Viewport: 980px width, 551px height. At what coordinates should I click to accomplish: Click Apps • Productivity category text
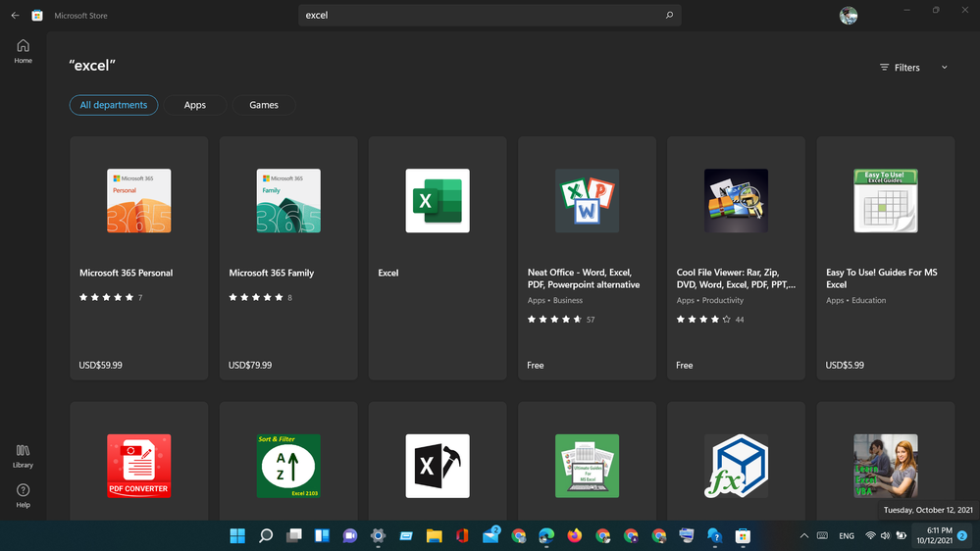710,300
